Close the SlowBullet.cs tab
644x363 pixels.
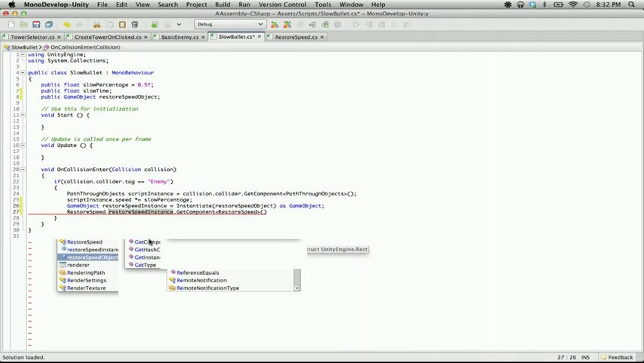260,36
